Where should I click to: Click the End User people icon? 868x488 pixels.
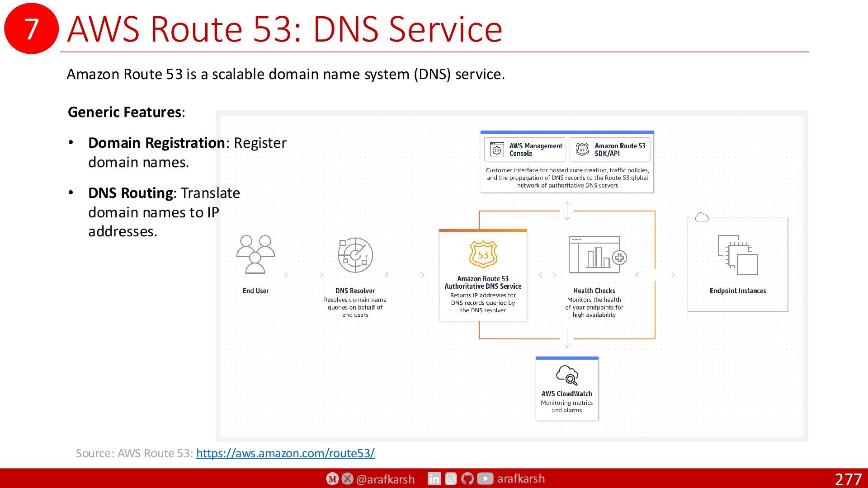(255, 254)
